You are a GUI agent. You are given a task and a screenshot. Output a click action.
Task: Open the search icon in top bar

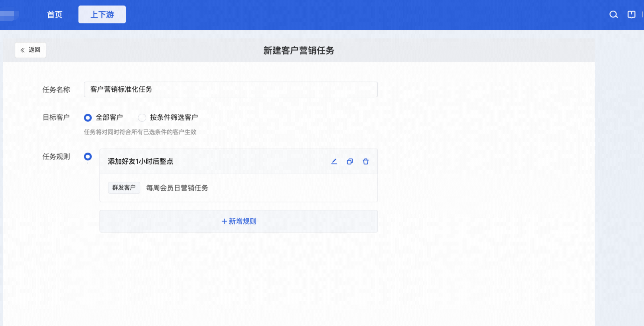click(613, 14)
